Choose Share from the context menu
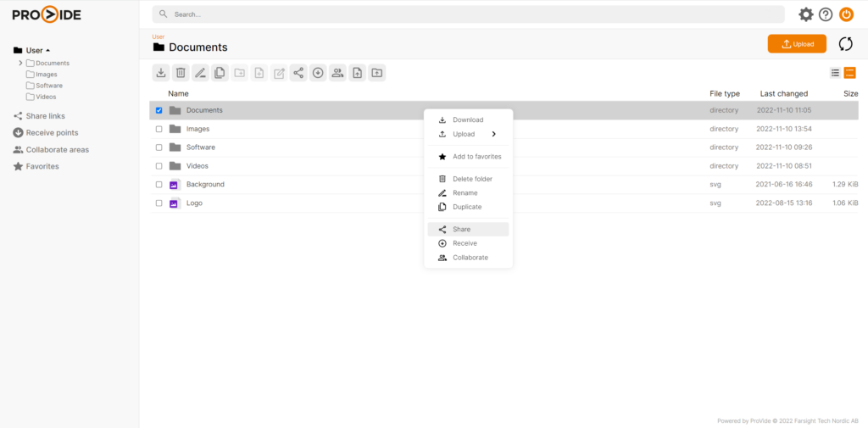 coord(468,229)
